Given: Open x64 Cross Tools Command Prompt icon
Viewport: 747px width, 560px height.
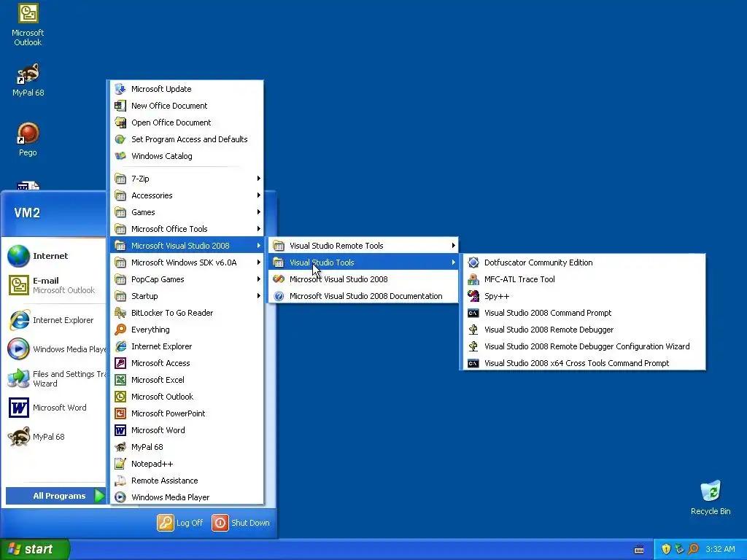Looking at the screenshot, I should coord(473,363).
